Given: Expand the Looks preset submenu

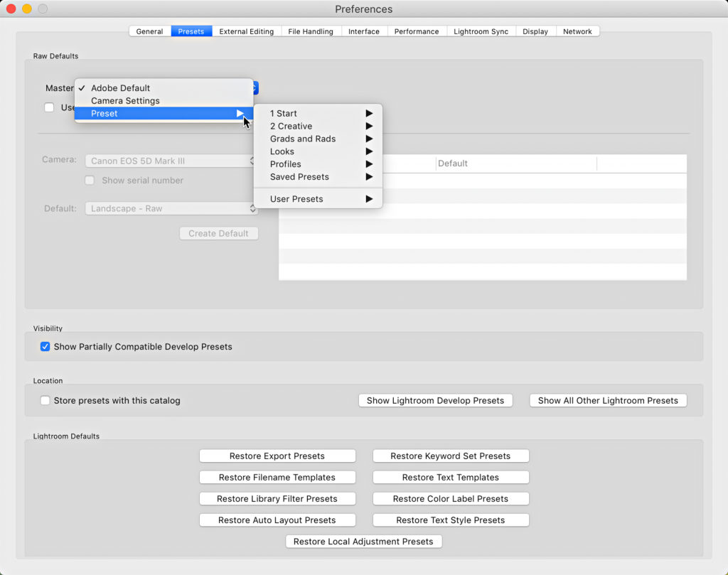Looking at the screenshot, I should pos(318,151).
